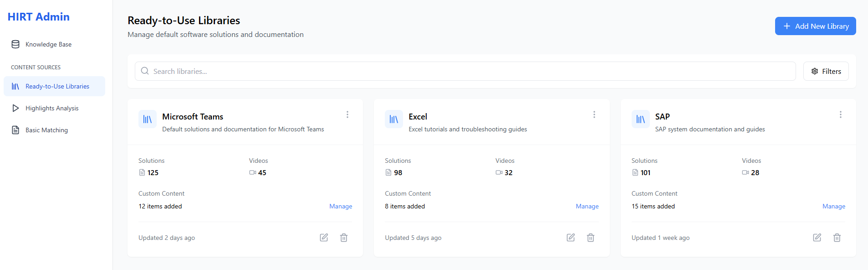The width and height of the screenshot is (868, 270).
Task: Delete the SAP library via trash icon
Action: point(837,238)
